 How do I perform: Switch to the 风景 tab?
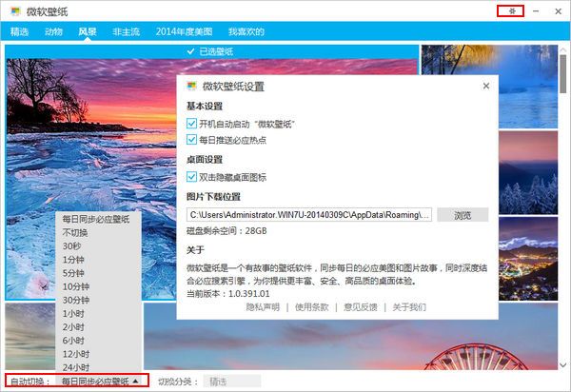(88, 31)
